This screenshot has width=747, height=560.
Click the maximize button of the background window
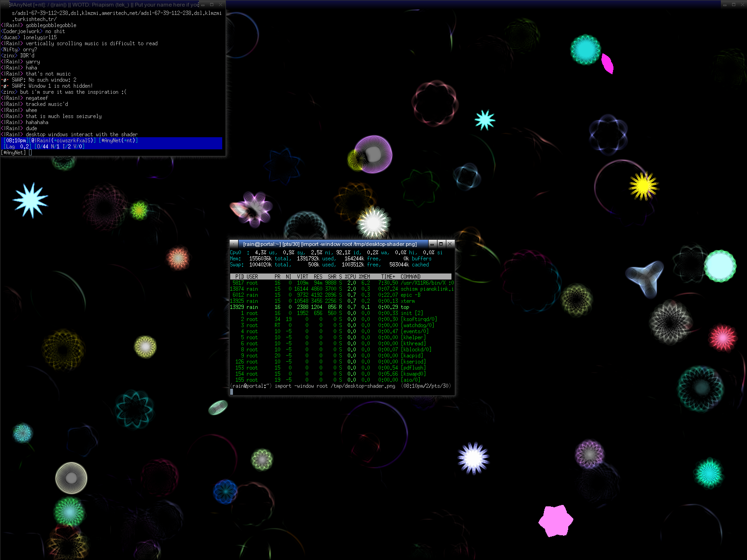(733, 5)
